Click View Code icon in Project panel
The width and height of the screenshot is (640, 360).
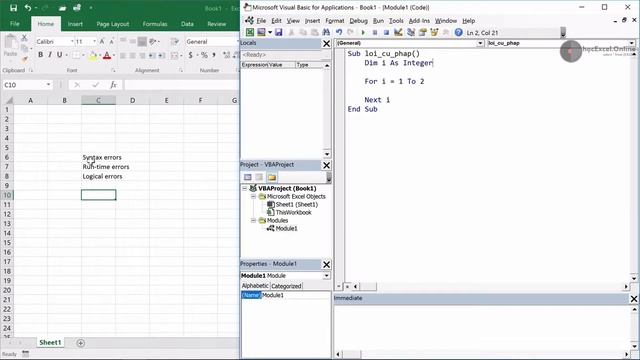pos(247,177)
